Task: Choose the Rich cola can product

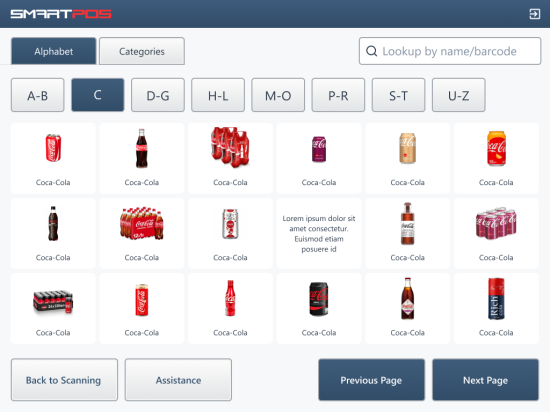Action: (496, 308)
